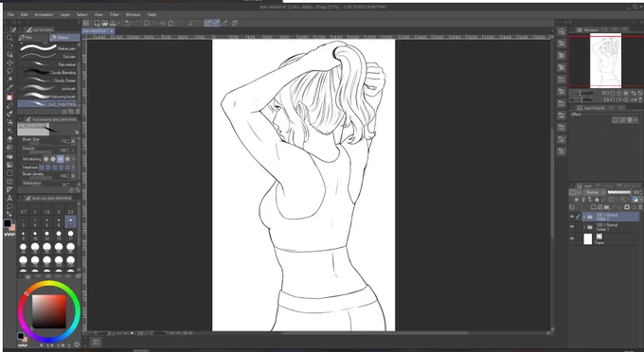Expand Folder 1 in layer list
Screen dimensions: 644x352
584,226
